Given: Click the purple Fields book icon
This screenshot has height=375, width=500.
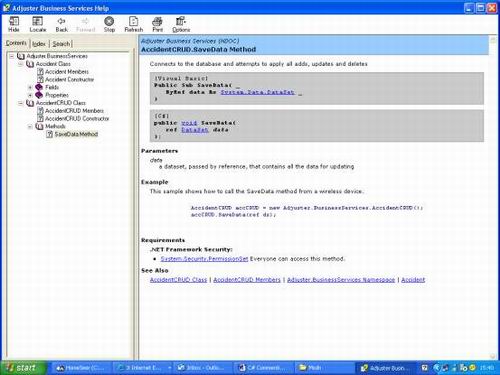Looking at the screenshot, I should click(x=39, y=87).
